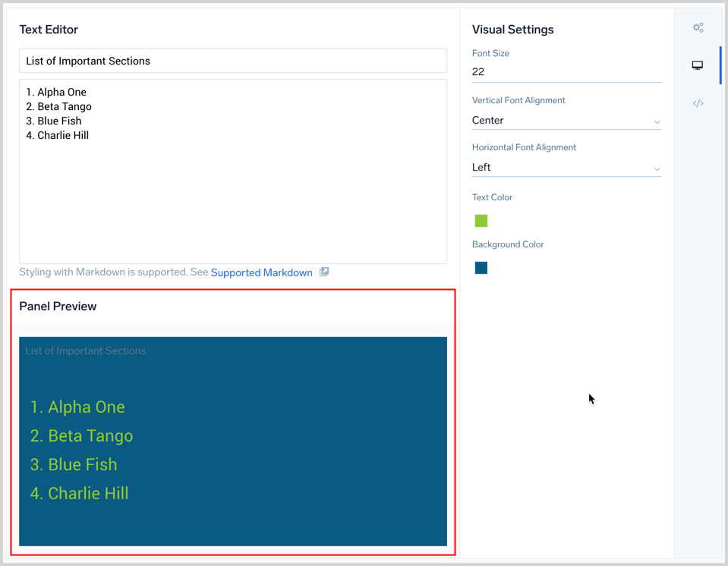Click the Text Editor heading

(48, 30)
